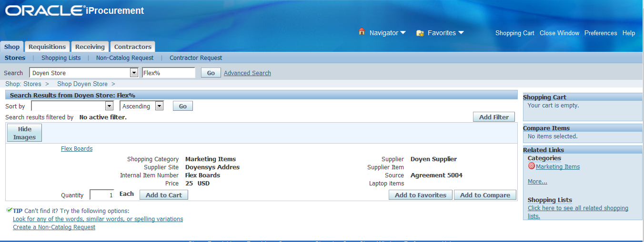Click the Marketing Items target icon
Image resolution: width=644 pixels, height=242 pixels.
532,166
